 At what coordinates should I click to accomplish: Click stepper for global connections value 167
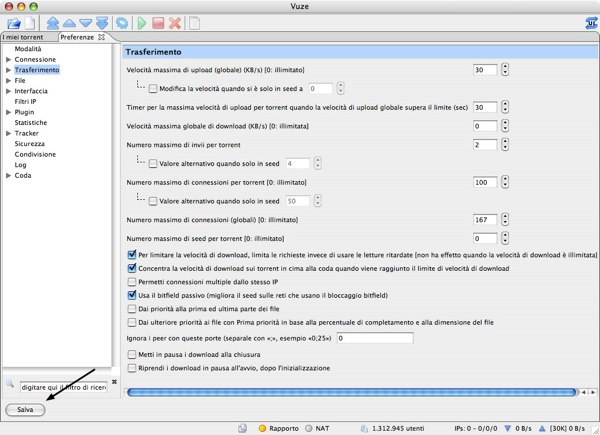pos(505,220)
